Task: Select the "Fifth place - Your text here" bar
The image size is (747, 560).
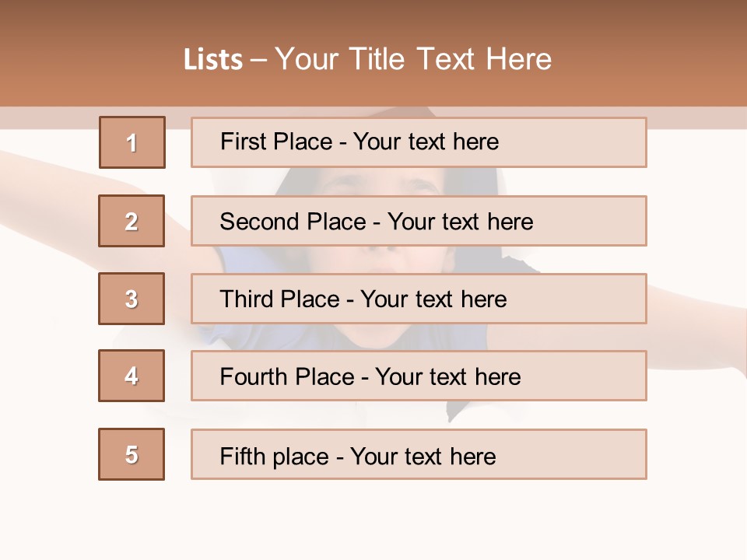Action: pos(419,455)
